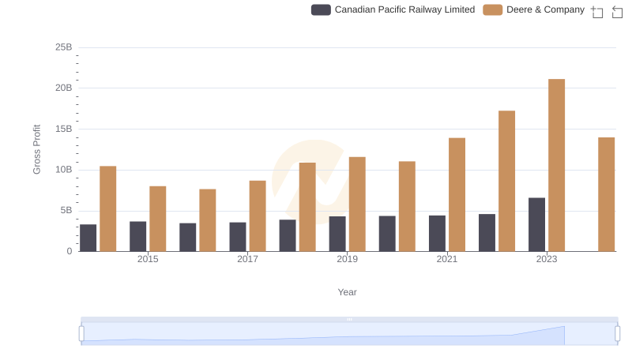The height and width of the screenshot is (364, 632).
Task: Toggle Canadian Pacific Railway Limited legend series
Action: pos(393,9)
